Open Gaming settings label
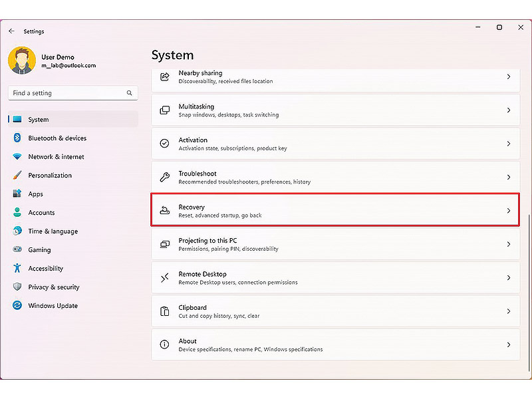 click(39, 250)
